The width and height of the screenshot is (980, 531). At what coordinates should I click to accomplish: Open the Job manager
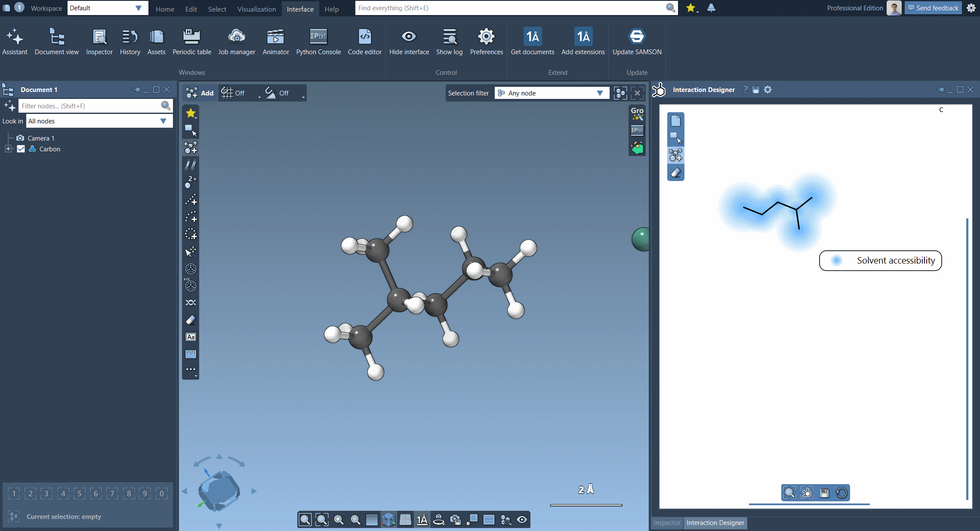coord(237,41)
